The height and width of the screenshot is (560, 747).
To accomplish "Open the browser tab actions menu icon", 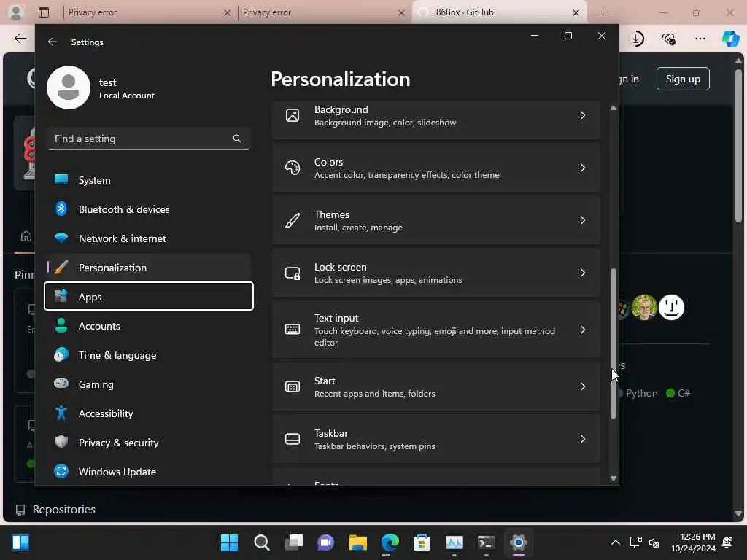I will pyautogui.click(x=44, y=12).
